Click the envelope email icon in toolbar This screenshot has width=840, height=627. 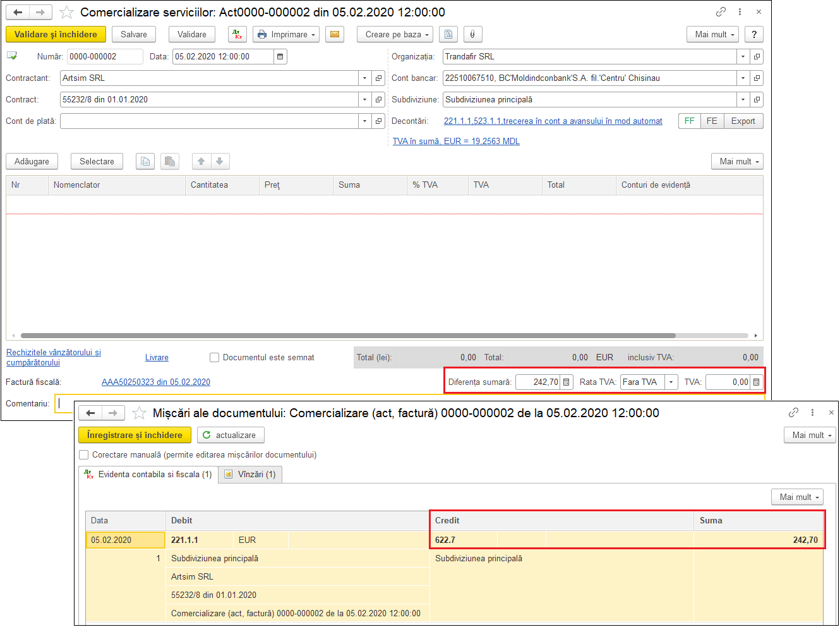click(x=335, y=35)
